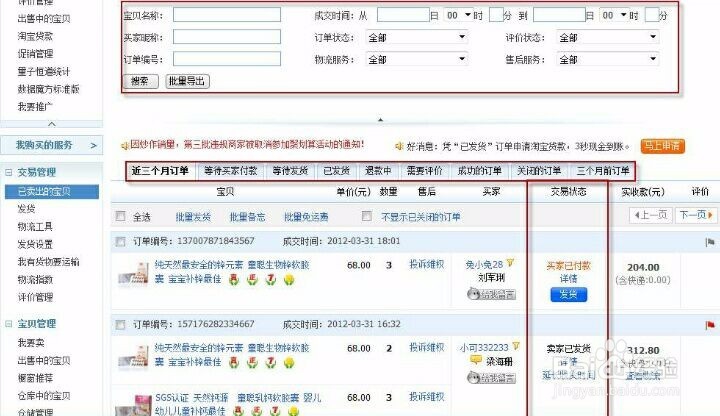This screenshot has height=416, width=720.
Task: Click yellow flower badge in order 137007871843567
Action: (x=289, y=279)
